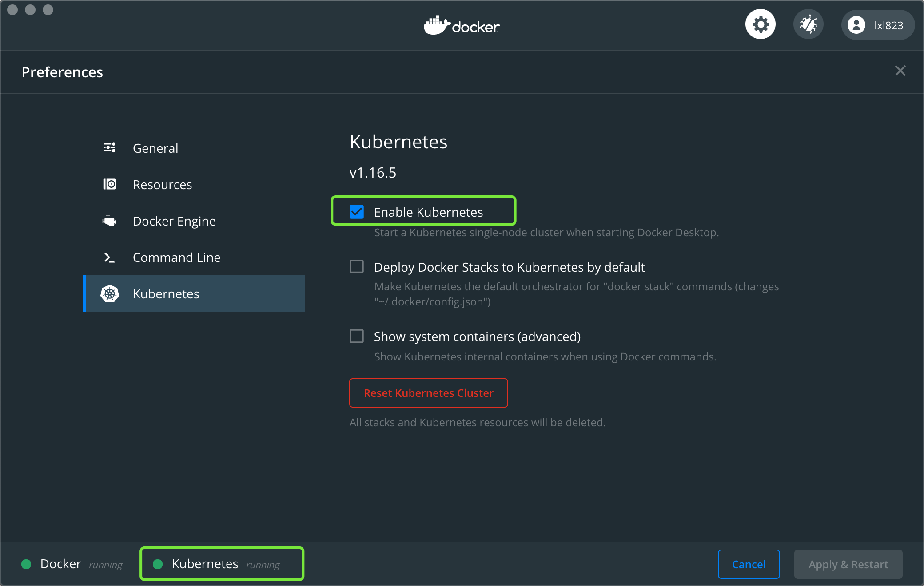Enable Deploy Docker Stacks to Kubernetes
Image resolution: width=924 pixels, height=586 pixels.
click(x=357, y=267)
